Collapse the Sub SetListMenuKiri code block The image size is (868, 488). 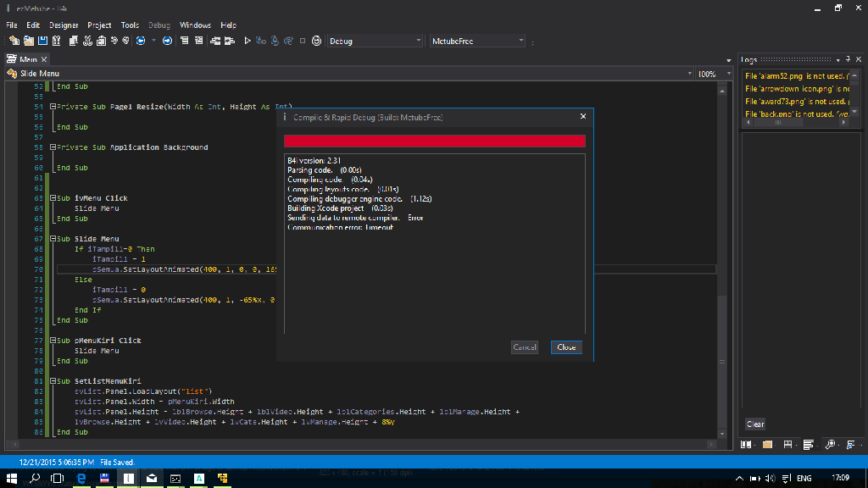53,381
